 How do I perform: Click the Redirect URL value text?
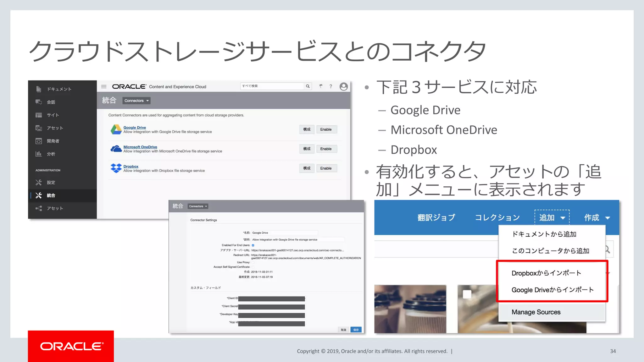[x=306, y=257]
